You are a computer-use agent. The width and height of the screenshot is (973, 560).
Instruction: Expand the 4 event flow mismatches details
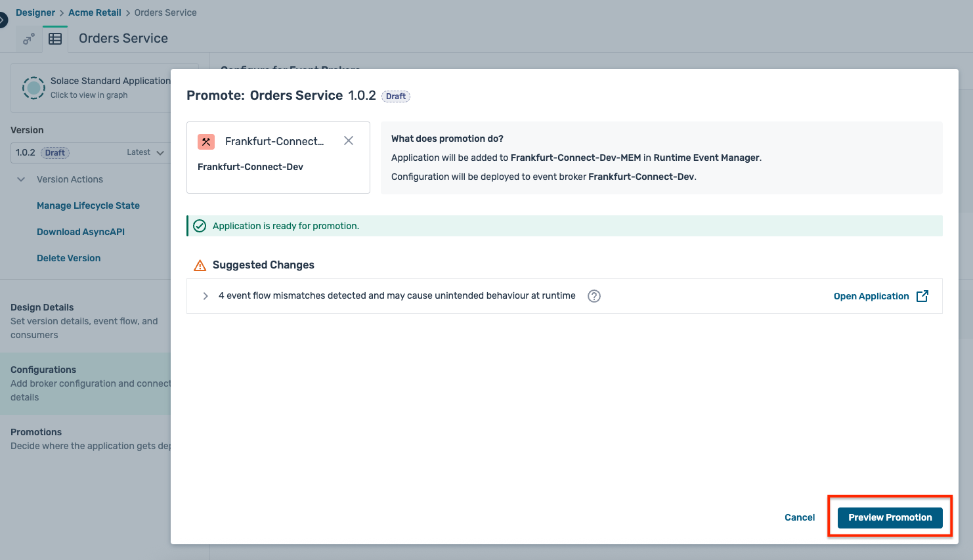click(205, 296)
